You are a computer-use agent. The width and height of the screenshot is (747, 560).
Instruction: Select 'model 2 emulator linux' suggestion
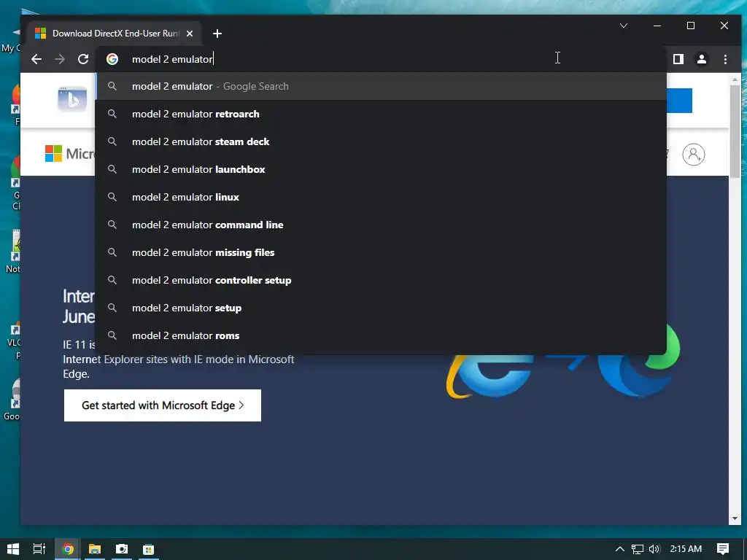coord(381,197)
